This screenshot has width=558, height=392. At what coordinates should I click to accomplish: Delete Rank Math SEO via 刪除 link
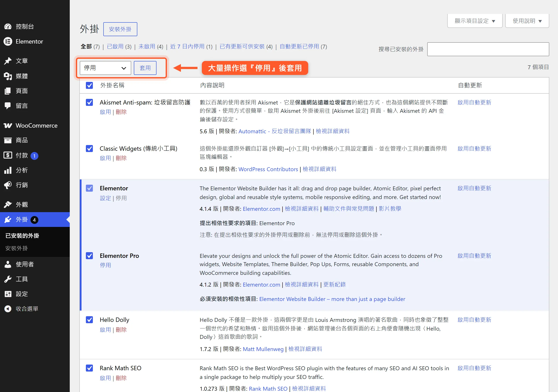(121, 378)
